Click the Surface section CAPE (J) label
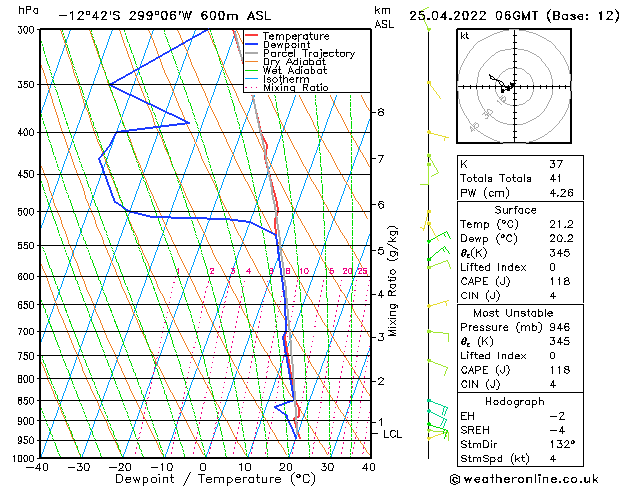 click(485, 281)
